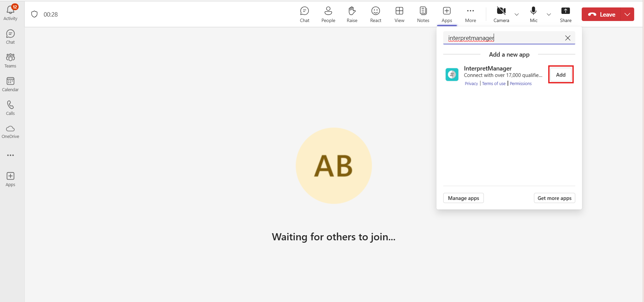Click the Get more apps button
Viewport: 644px width, 302px height.
pos(555,198)
